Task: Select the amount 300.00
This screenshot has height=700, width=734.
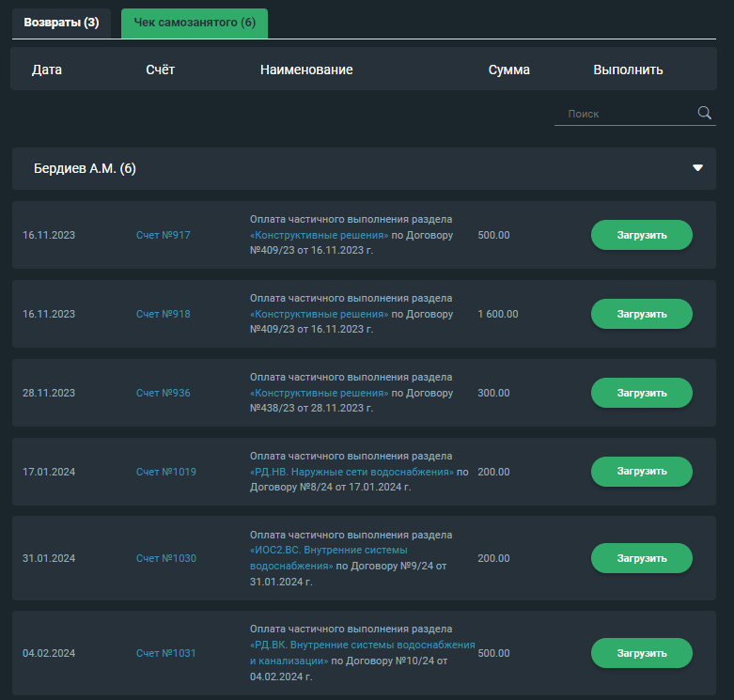Action: [x=493, y=393]
